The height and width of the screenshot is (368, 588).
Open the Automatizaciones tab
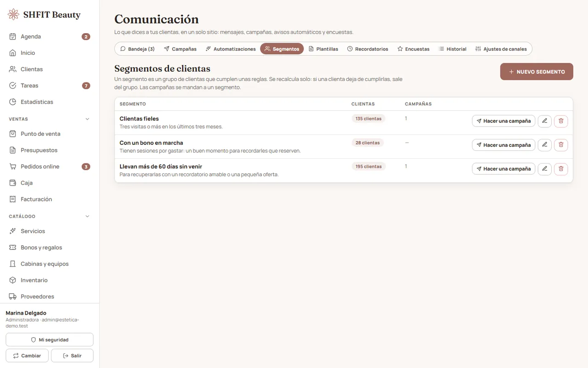pyautogui.click(x=231, y=49)
